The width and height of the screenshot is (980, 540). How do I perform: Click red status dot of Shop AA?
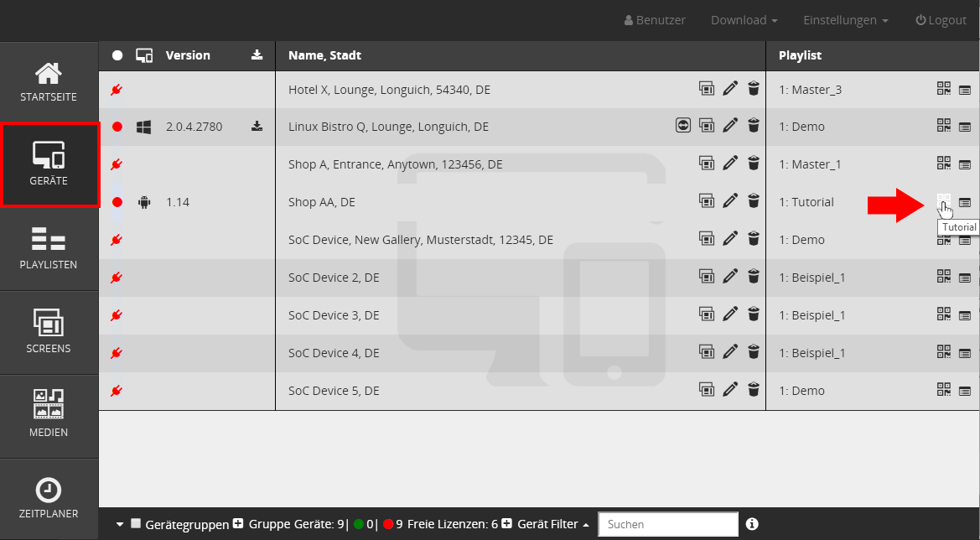(x=117, y=202)
